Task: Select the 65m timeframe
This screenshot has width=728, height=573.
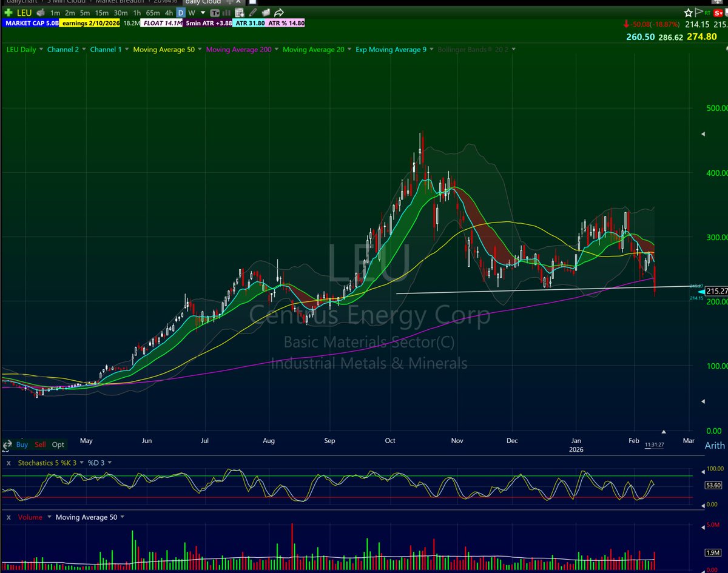Action: [153, 13]
